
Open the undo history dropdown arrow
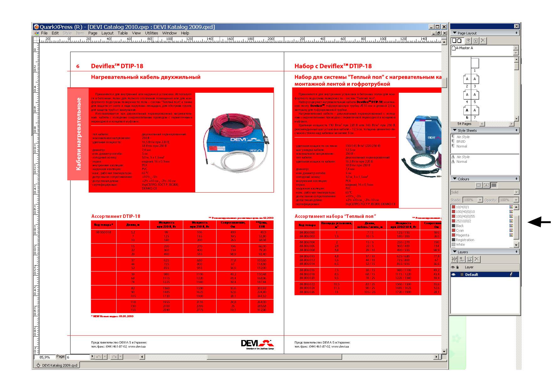tap(105, 357)
